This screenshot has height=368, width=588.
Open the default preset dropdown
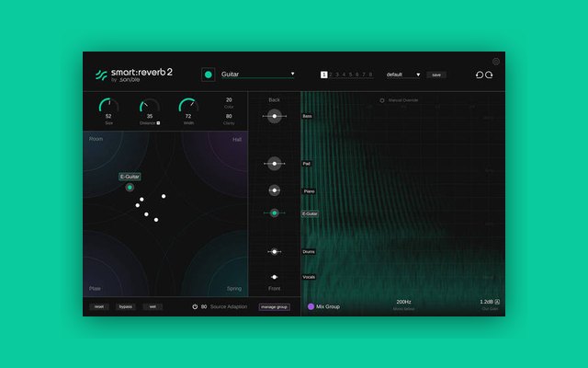click(403, 75)
